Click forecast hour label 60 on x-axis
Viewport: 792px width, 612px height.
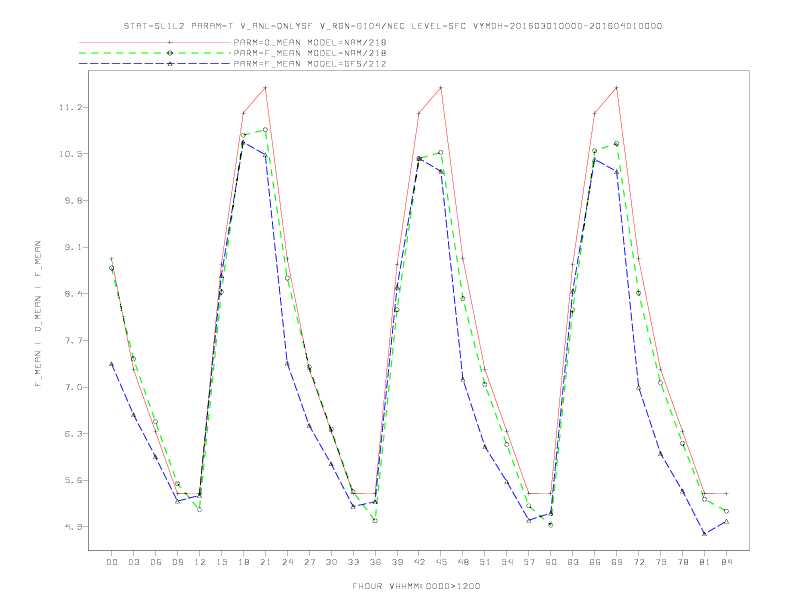(x=551, y=562)
